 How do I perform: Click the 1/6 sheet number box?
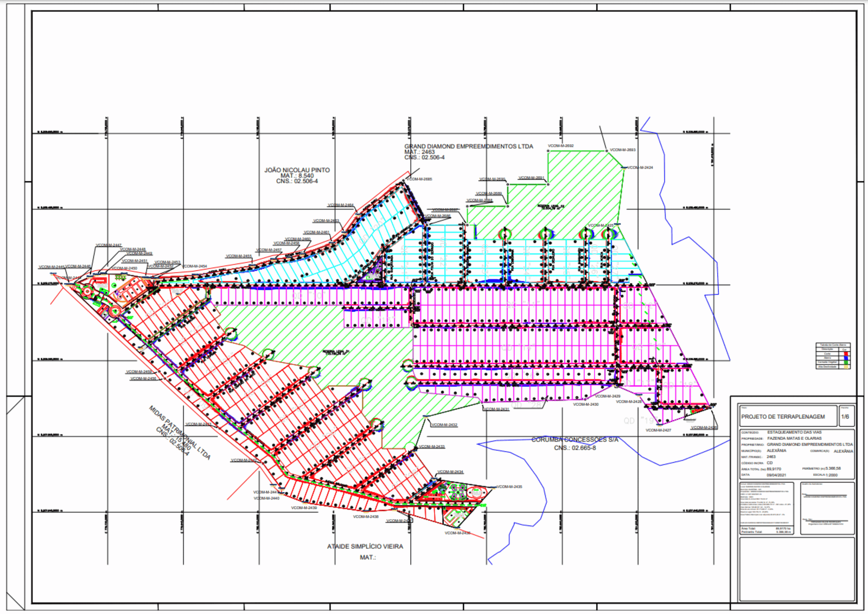845,417
